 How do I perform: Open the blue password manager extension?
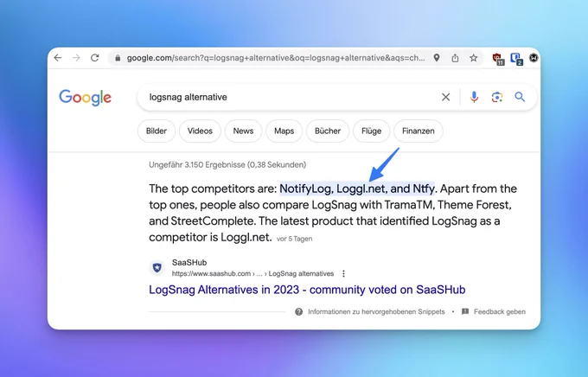coord(517,59)
